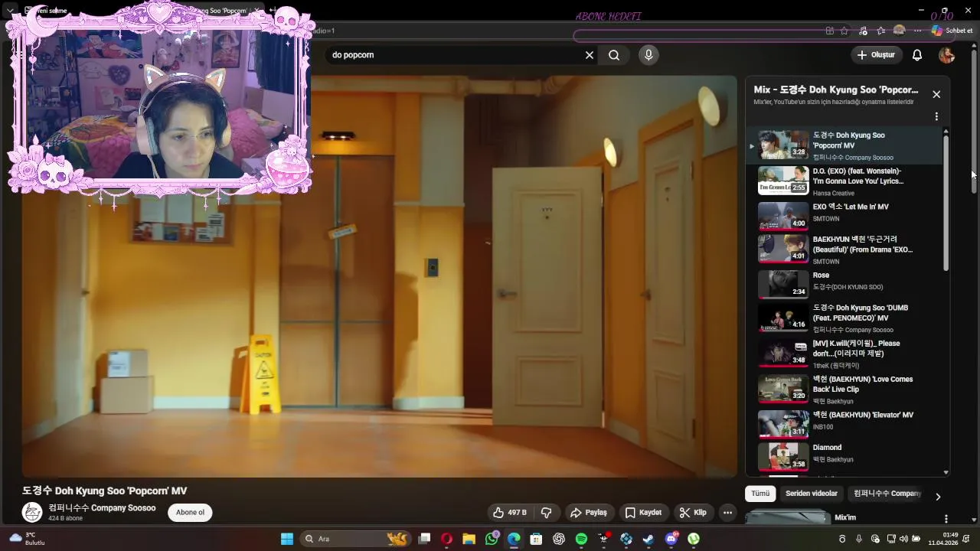This screenshot has width=980, height=551.
Task: Click the taskbar Ara search box
Action: pyautogui.click(x=355, y=539)
